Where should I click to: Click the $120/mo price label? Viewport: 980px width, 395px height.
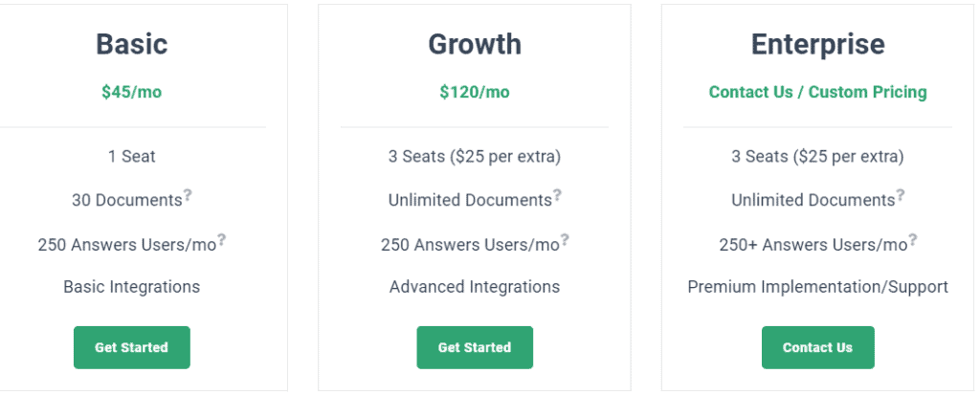475,92
